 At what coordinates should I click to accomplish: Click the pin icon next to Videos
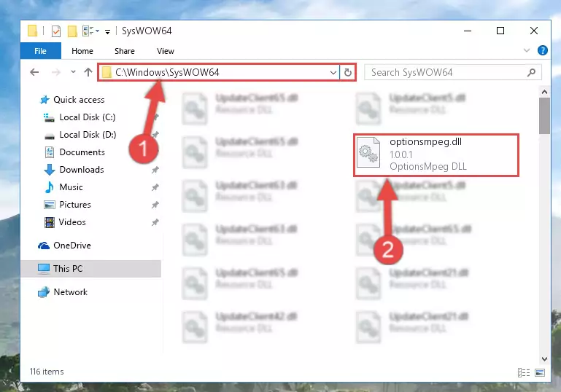pyautogui.click(x=155, y=222)
